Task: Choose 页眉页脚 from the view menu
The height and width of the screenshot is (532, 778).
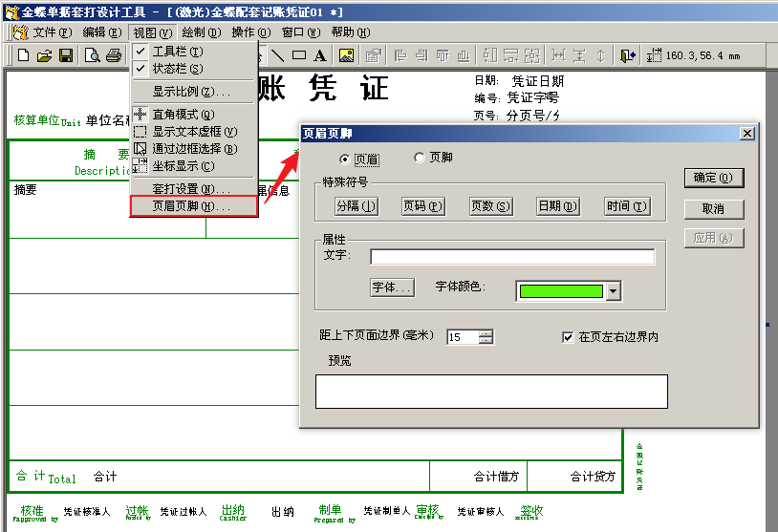Action: 191,206
